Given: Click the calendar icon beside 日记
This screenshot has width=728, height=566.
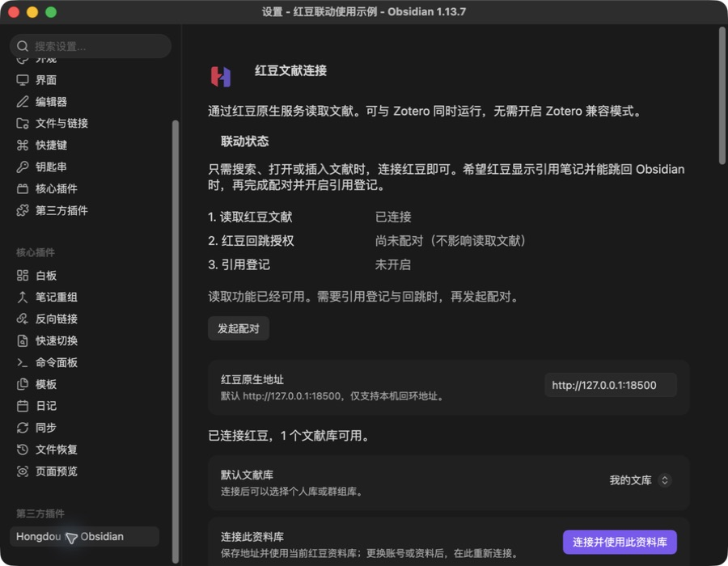Looking at the screenshot, I should [23, 407].
